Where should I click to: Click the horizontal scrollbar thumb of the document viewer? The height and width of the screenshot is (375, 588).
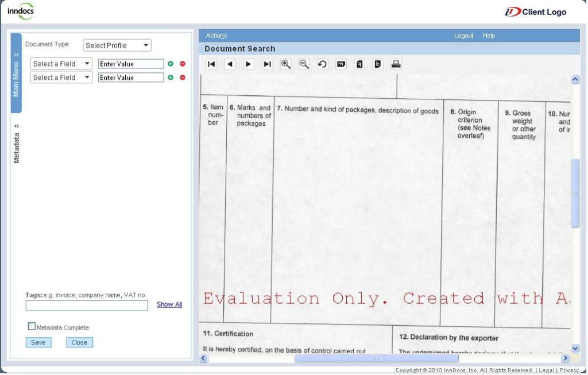click(376, 358)
